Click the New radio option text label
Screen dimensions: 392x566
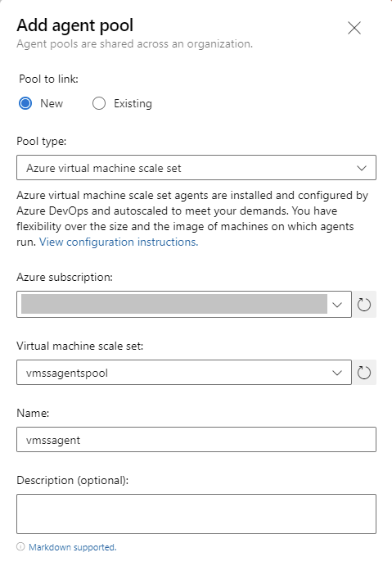pyautogui.click(x=52, y=103)
